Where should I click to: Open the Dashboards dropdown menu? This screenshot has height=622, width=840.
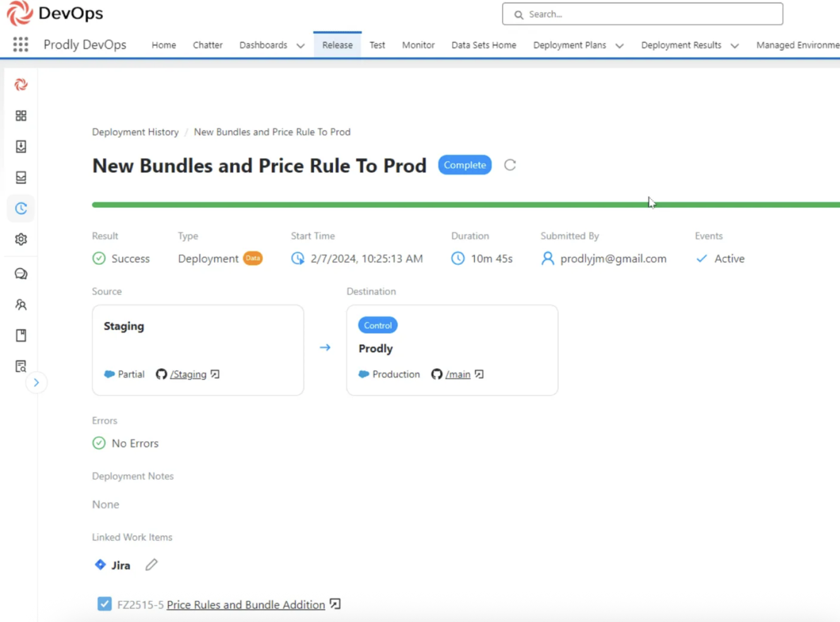[263, 45]
